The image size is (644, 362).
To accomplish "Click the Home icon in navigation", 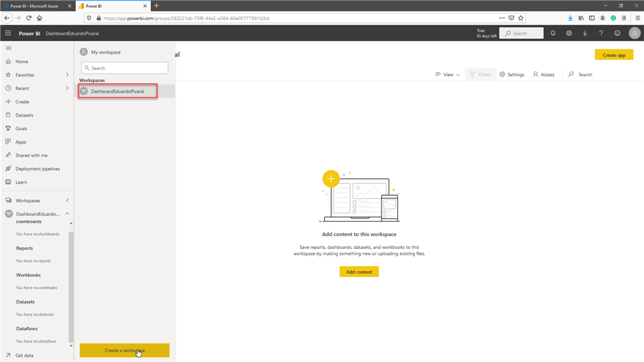I will [x=8, y=62].
